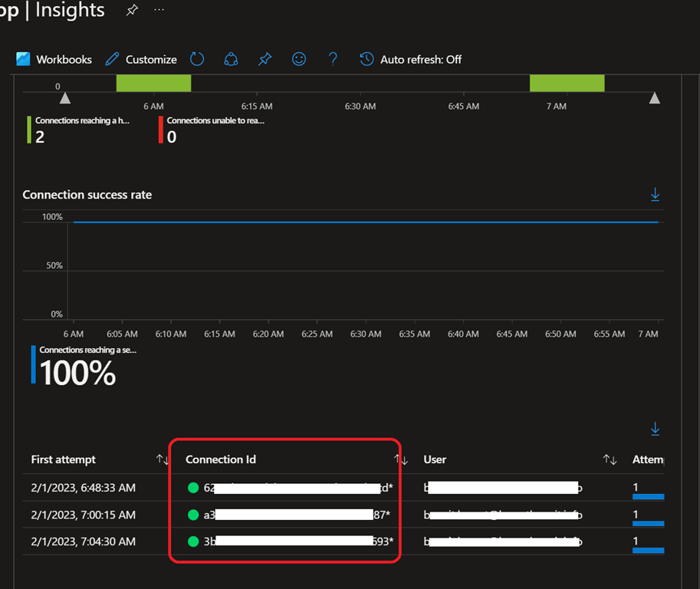Click the share icon beside the refresh button
700x589 pixels.
[x=231, y=59]
